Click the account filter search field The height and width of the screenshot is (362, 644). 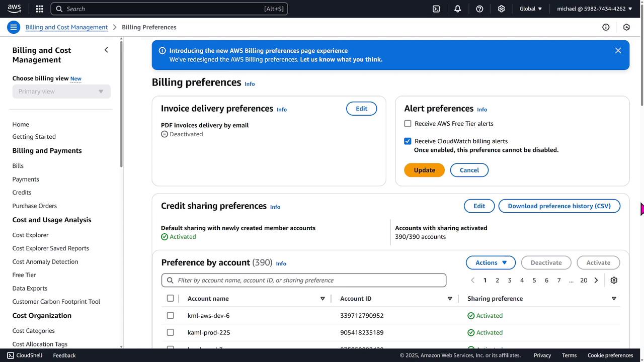click(304, 280)
